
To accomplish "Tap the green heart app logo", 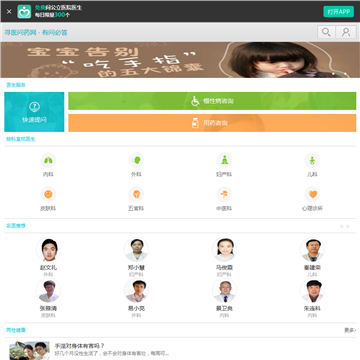I will pos(24,12).
